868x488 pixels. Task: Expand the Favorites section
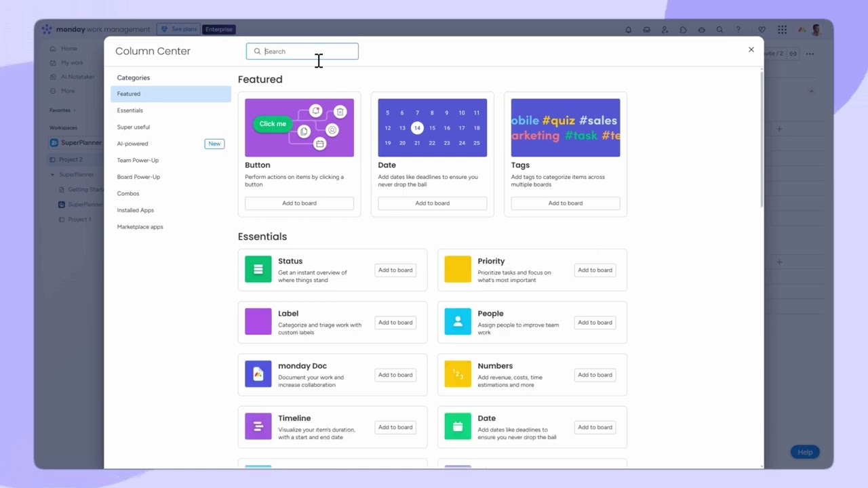point(62,110)
